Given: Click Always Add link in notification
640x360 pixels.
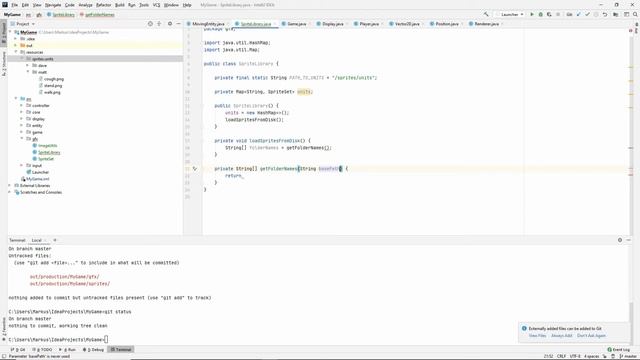Looking at the screenshot, I should point(562,336).
